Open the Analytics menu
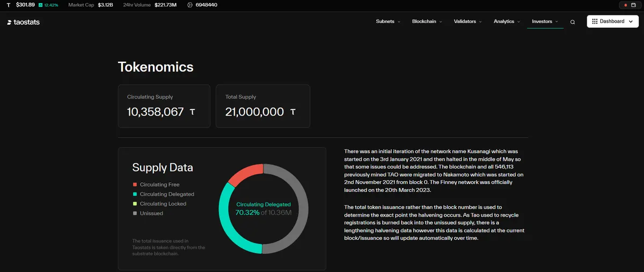 tap(507, 22)
